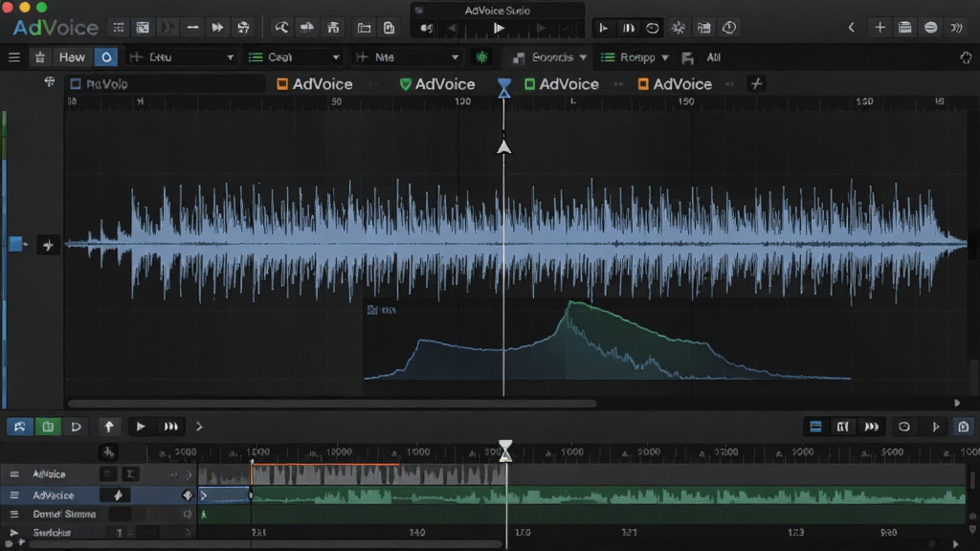Toggle the column view button at lower right
The height and width of the screenshot is (551, 980).
click(842, 427)
